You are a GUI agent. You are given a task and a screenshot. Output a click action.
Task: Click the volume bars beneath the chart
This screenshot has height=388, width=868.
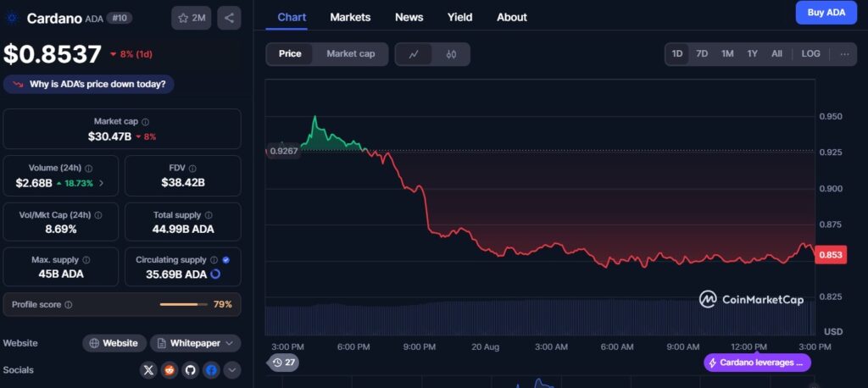540,319
